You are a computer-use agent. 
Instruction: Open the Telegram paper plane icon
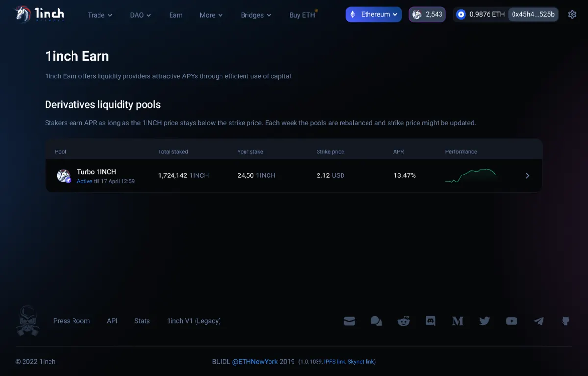click(x=539, y=321)
